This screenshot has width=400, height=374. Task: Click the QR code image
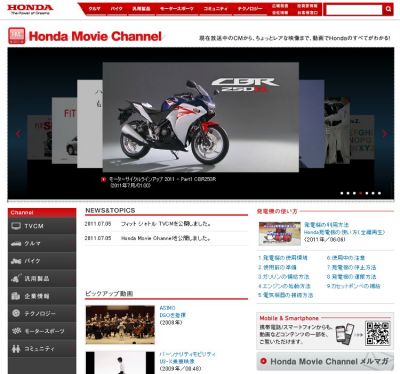tap(377, 333)
